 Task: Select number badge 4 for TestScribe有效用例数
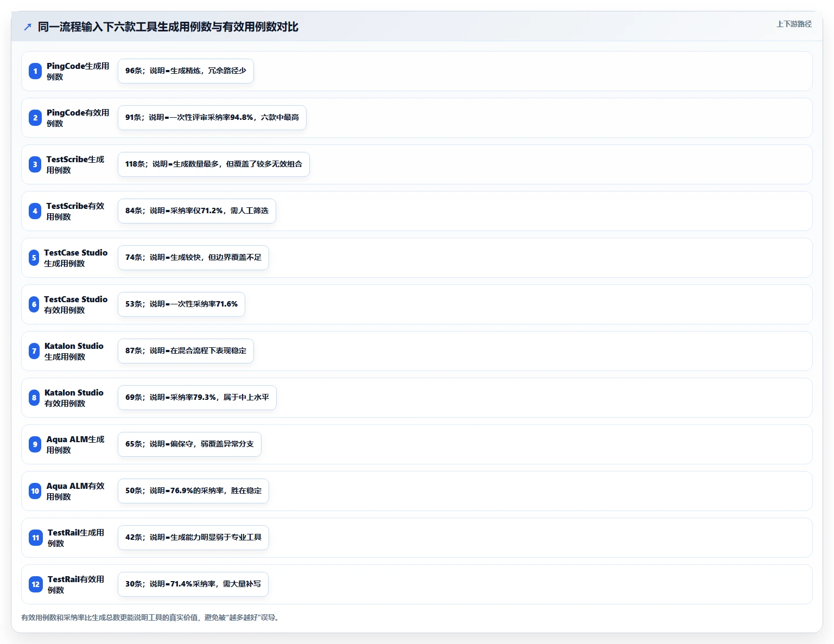(35, 211)
